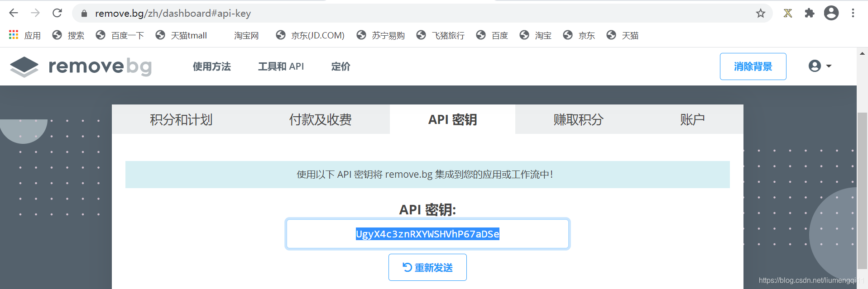Screen dimensions: 868x289
Task: Open the 淘宝网 bookmark
Action: pyautogui.click(x=246, y=35)
